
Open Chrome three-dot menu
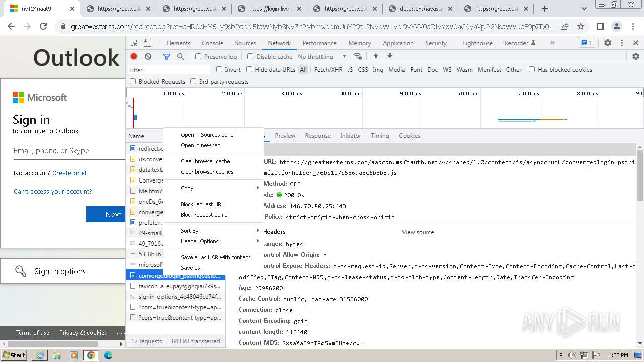tap(633, 26)
